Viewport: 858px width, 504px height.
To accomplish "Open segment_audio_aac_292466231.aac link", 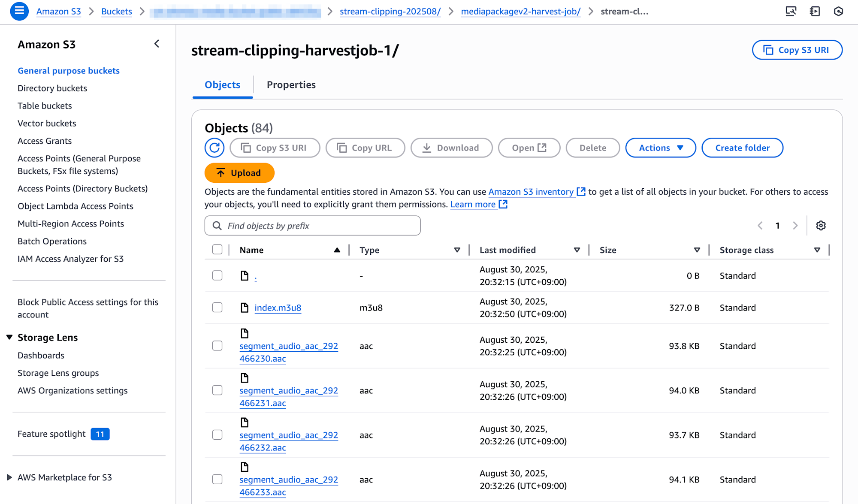I will point(289,397).
